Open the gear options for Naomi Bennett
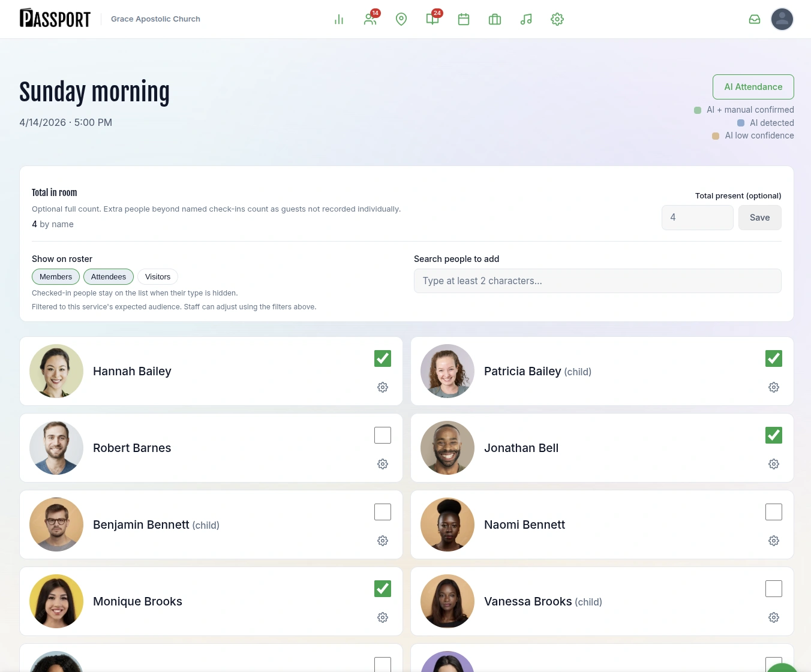 [x=774, y=541]
